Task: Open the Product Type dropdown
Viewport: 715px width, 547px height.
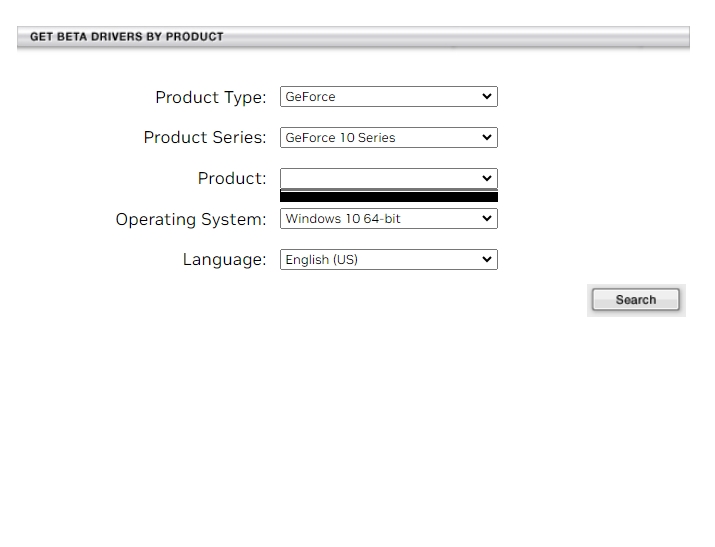Action: (389, 97)
